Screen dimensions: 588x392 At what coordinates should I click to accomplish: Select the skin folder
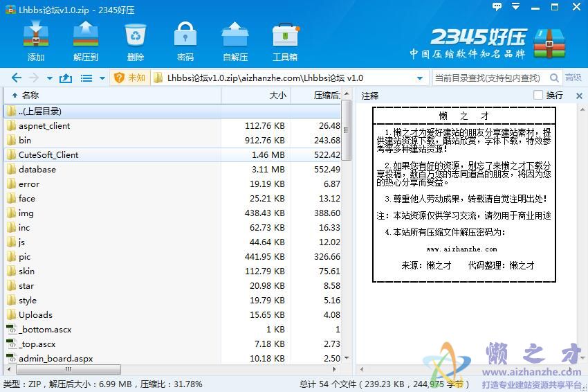tap(172, 271)
